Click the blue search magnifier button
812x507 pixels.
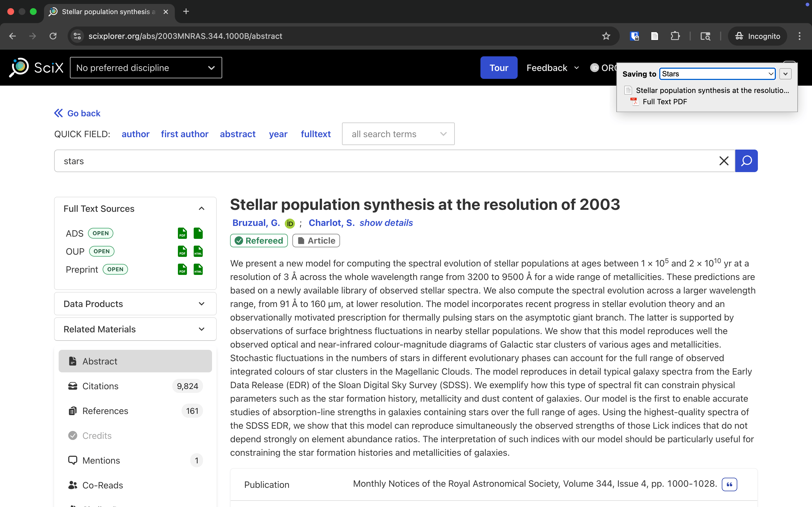tap(746, 161)
